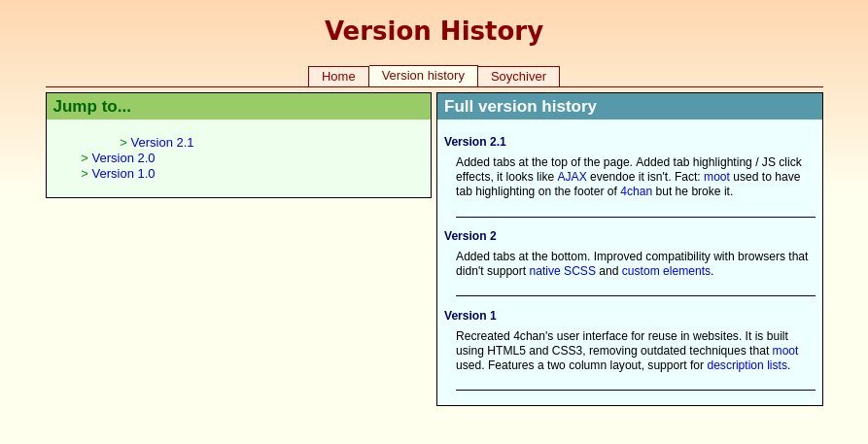Click the bold Version 1 section heading
The image size is (868, 444).
[x=469, y=316]
